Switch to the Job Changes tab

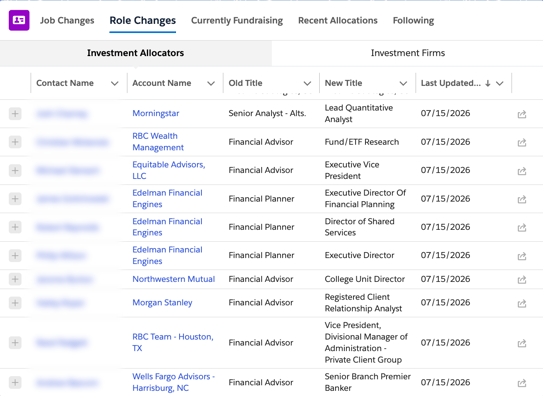tap(67, 20)
